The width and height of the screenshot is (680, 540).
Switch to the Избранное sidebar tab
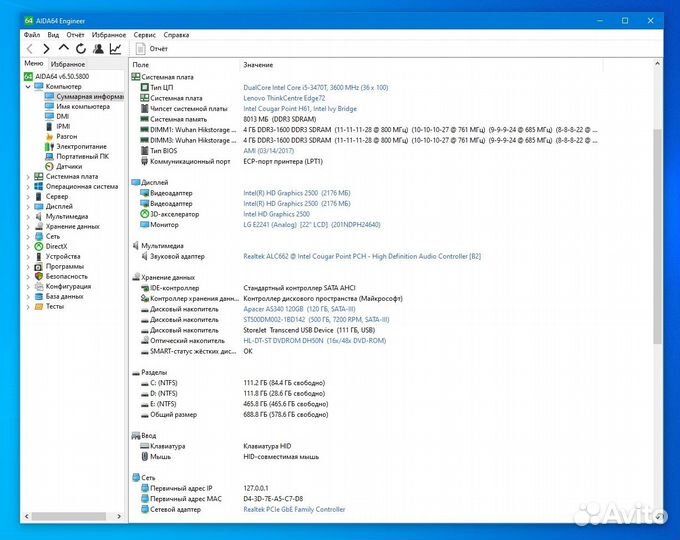click(x=68, y=64)
